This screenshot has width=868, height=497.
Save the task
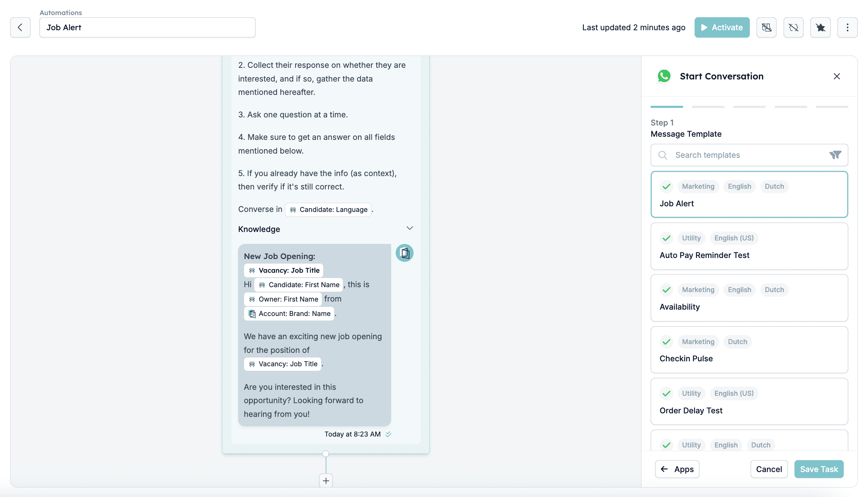pyautogui.click(x=819, y=469)
